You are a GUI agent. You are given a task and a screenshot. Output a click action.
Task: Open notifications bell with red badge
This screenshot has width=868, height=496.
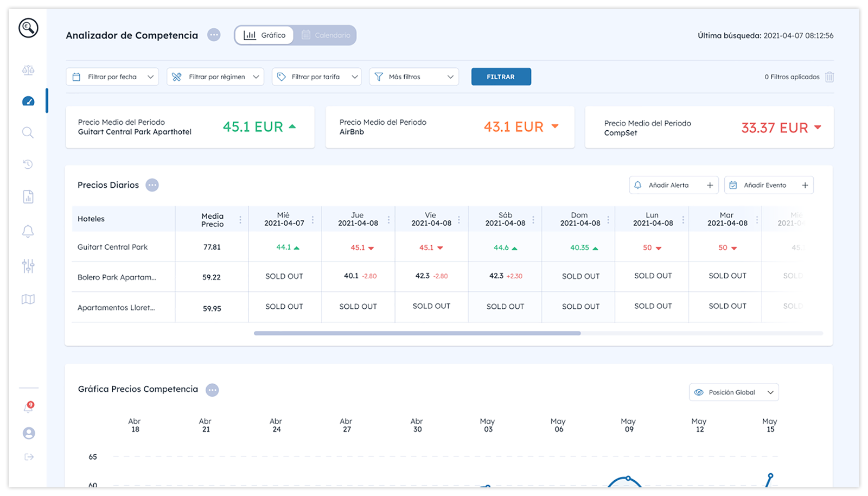tap(29, 407)
